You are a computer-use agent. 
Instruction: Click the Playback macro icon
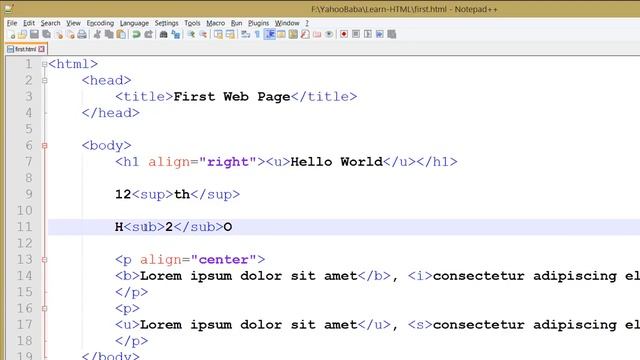click(x=368, y=34)
